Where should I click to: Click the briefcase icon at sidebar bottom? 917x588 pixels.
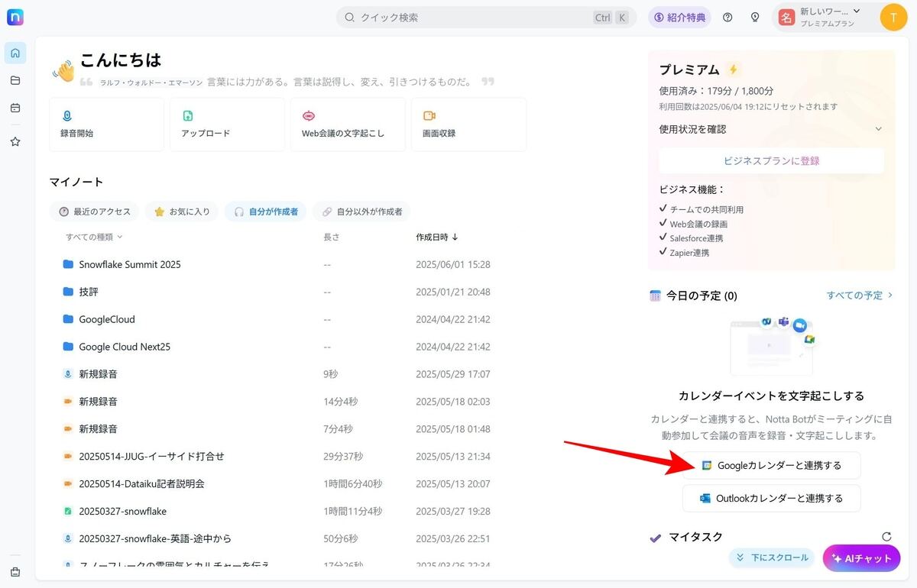15,572
